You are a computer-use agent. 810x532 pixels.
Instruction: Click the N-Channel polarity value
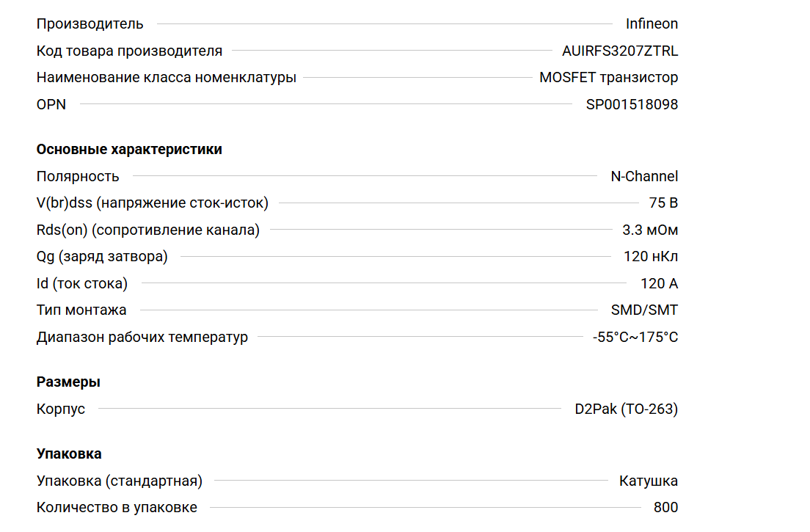point(644,176)
